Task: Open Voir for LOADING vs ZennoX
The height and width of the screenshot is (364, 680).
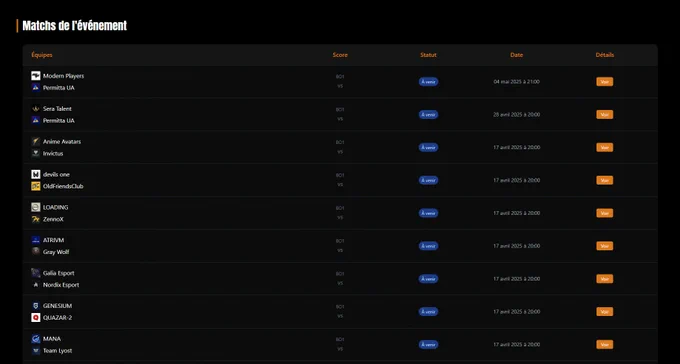Action: (x=605, y=213)
